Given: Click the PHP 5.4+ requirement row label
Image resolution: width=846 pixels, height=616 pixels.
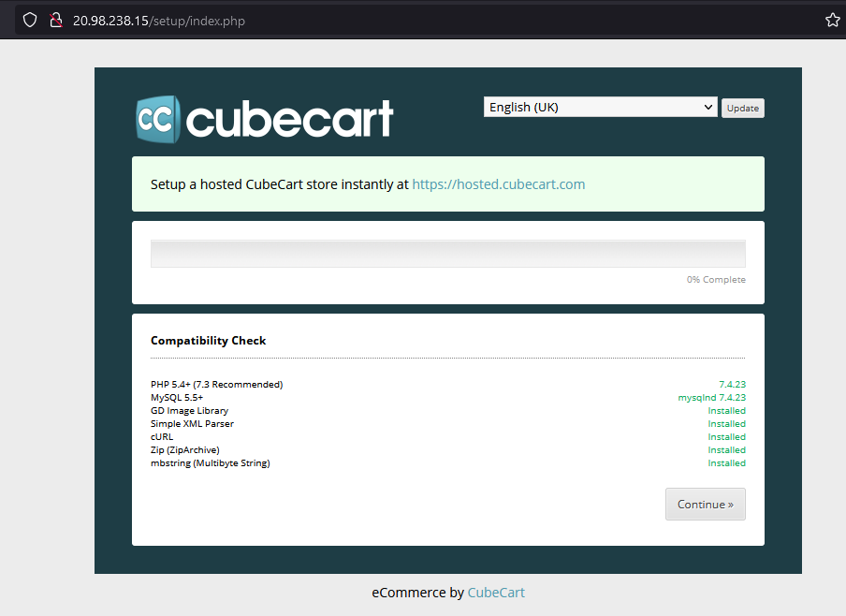Looking at the screenshot, I should click(216, 385).
